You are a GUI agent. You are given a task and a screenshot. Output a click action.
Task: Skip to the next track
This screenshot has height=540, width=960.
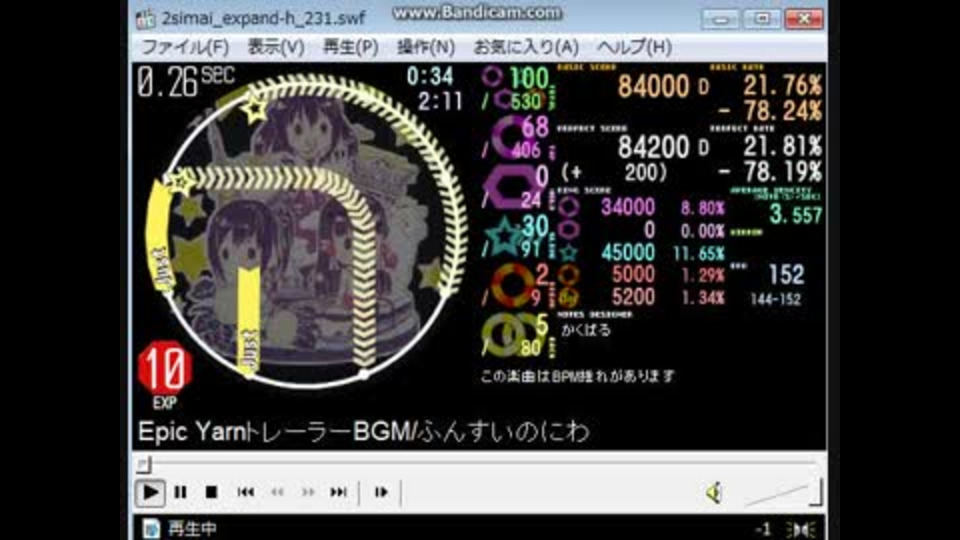(339, 492)
